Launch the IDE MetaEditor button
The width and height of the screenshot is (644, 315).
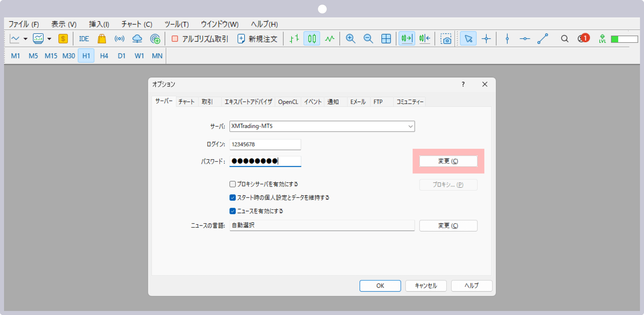[x=84, y=39]
